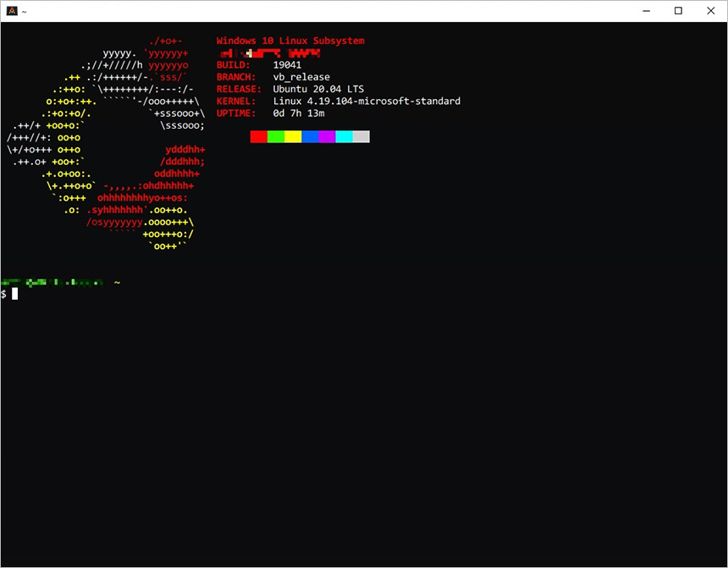
Task: Click the build value 19041
Action: [287, 65]
